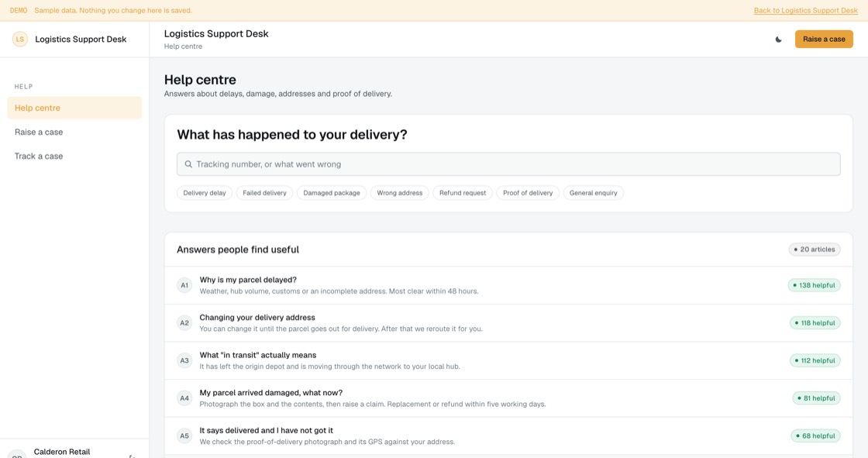
Task: Follow the Back to Logistics Support Desk link
Action: click(805, 11)
